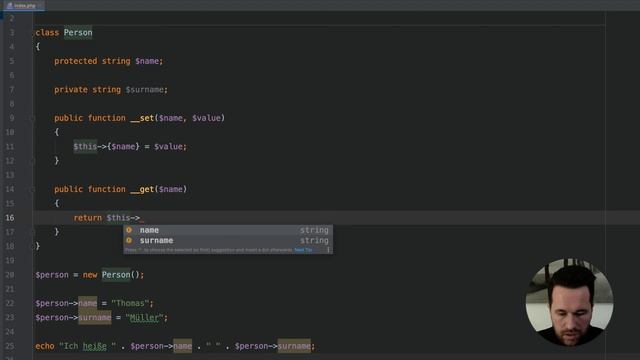
Task: Click the echo keyword on line 25
Action: (45, 346)
